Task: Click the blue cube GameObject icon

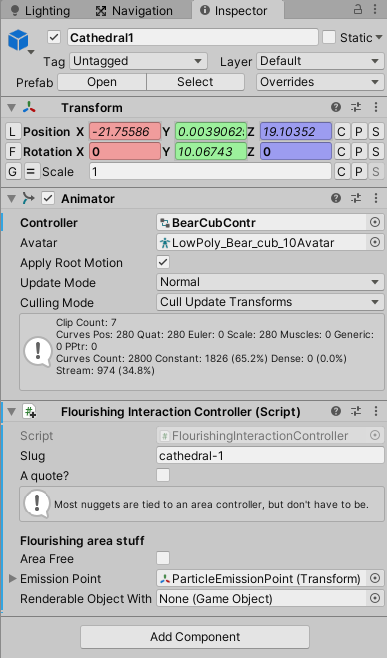Action: pyautogui.click(x=18, y=41)
